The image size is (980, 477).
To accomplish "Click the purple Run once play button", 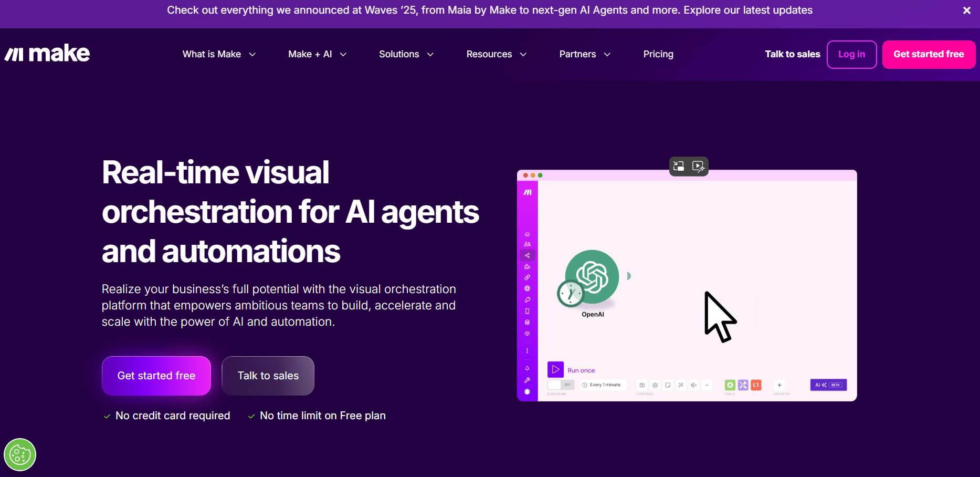I will (x=555, y=369).
